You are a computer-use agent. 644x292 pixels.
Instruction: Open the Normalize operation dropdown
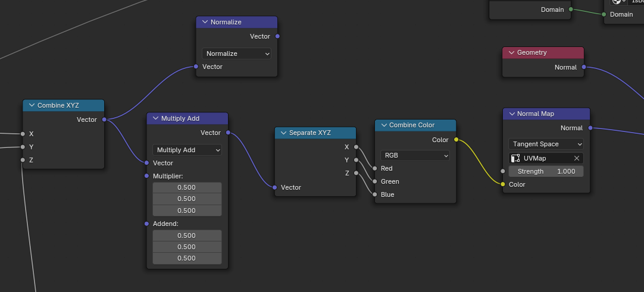[236, 54]
